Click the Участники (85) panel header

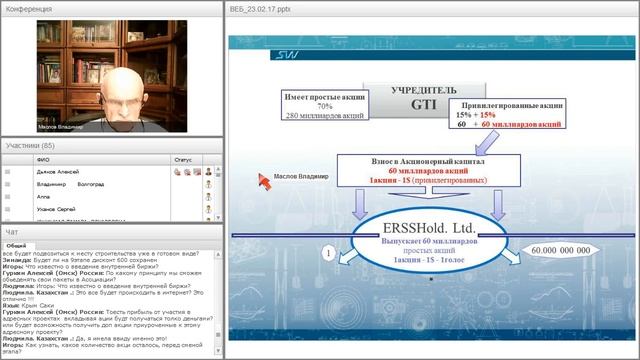112,146
